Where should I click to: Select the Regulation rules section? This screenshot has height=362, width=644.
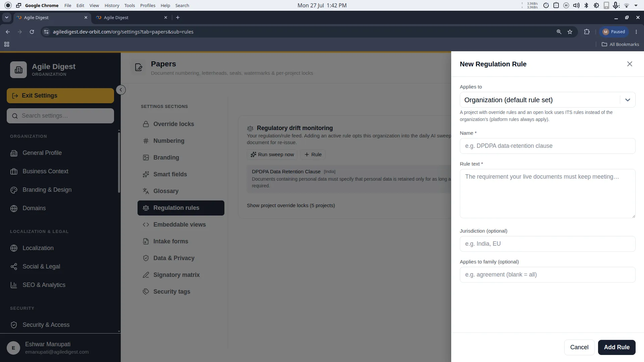(x=181, y=208)
